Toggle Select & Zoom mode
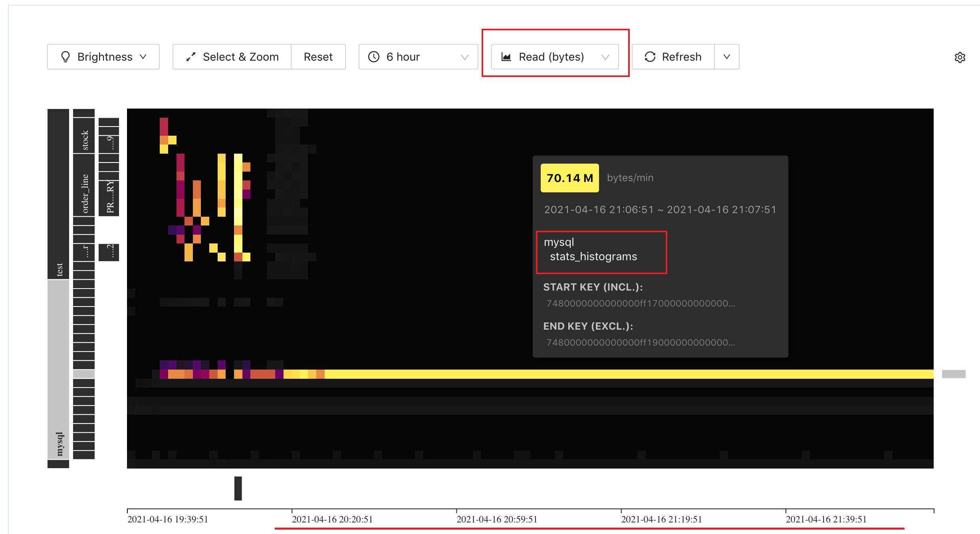This screenshot has width=980, height=534. tap(240, 57)
